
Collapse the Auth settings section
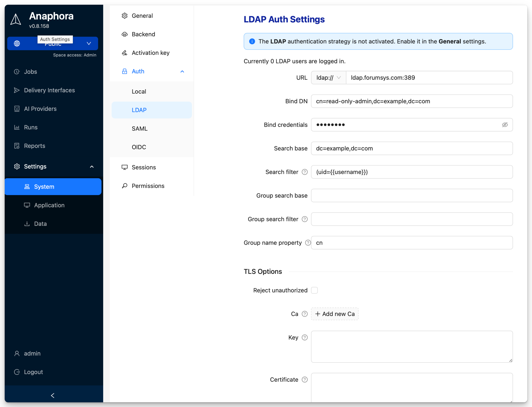click(x=182, y=71)
